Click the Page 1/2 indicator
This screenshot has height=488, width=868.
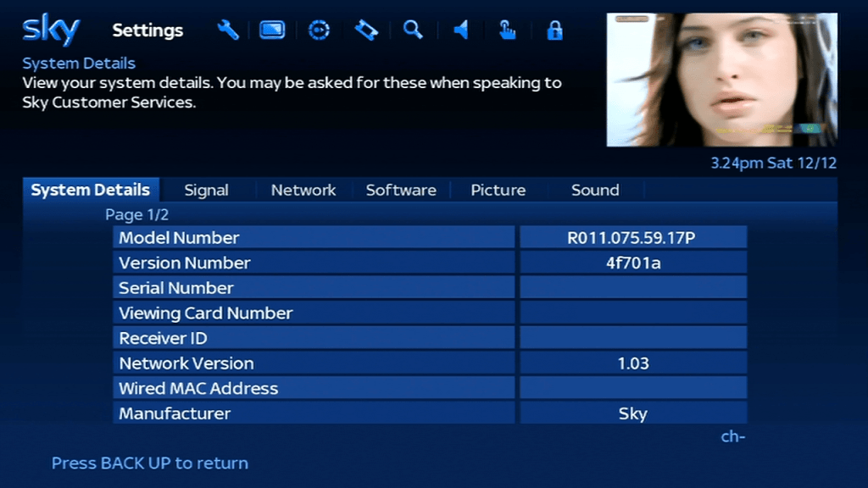click(136, 214)
